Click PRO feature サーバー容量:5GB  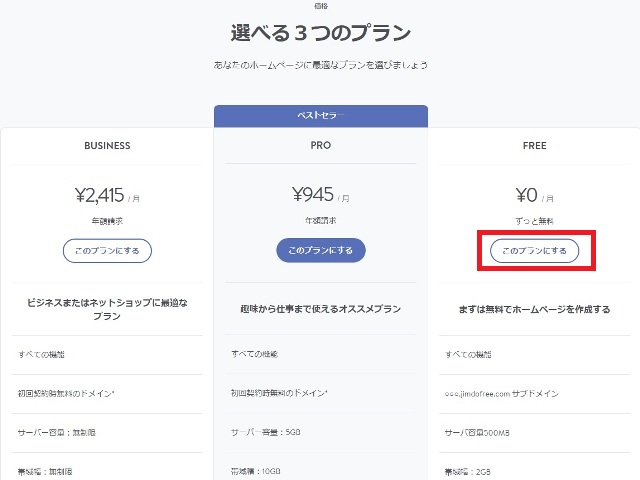pyautogui.click(x=264, y=433)
